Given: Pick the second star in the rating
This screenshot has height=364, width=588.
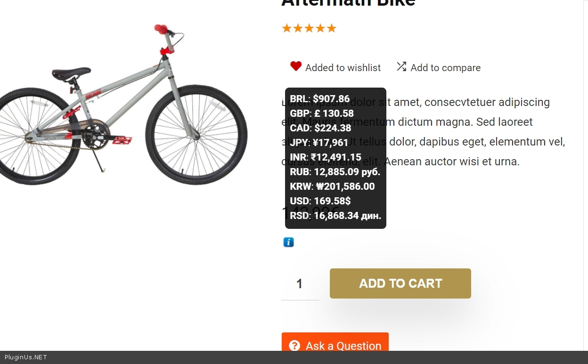Looking at the screenshot, I should click(298, 28).
